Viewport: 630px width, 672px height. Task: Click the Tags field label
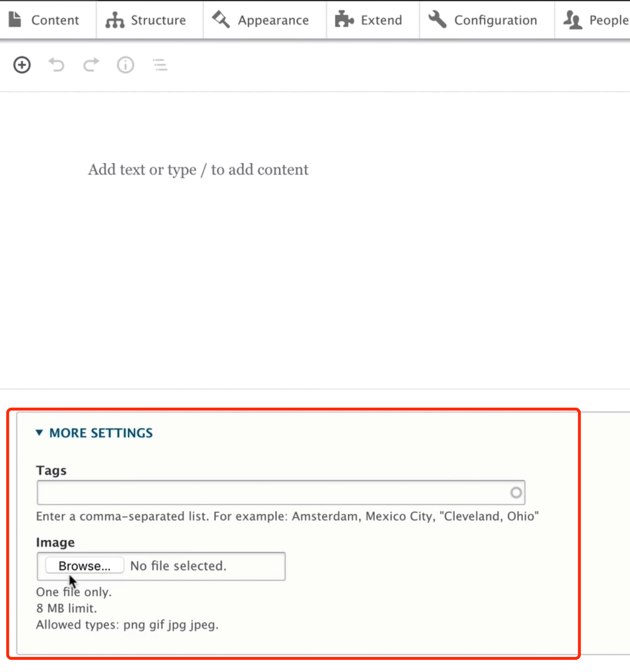[51, 471]
